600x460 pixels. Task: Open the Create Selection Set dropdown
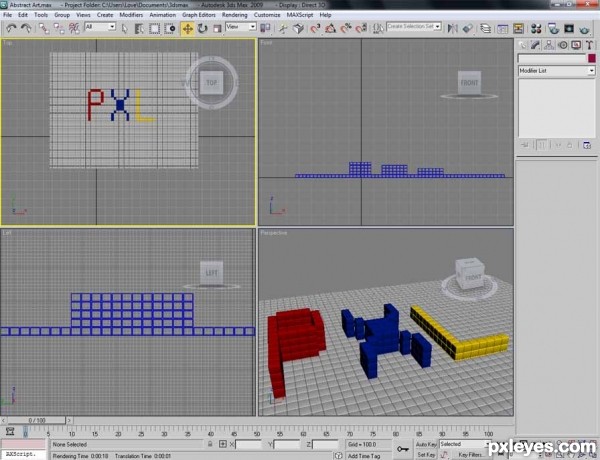tap(414, 27)
